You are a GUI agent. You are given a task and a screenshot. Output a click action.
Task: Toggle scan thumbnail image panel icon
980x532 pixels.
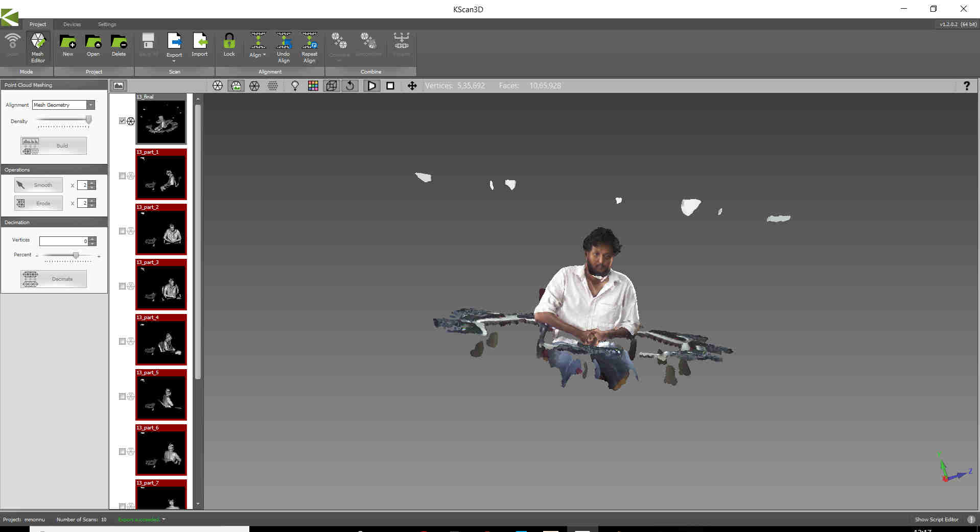[x=119, y=86]
